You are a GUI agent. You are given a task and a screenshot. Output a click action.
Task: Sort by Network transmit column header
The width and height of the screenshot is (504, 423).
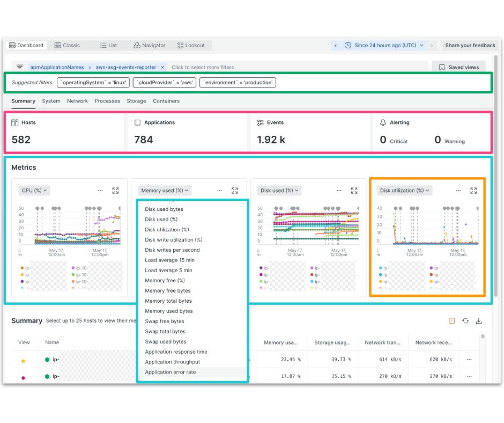tap(383, 342)
